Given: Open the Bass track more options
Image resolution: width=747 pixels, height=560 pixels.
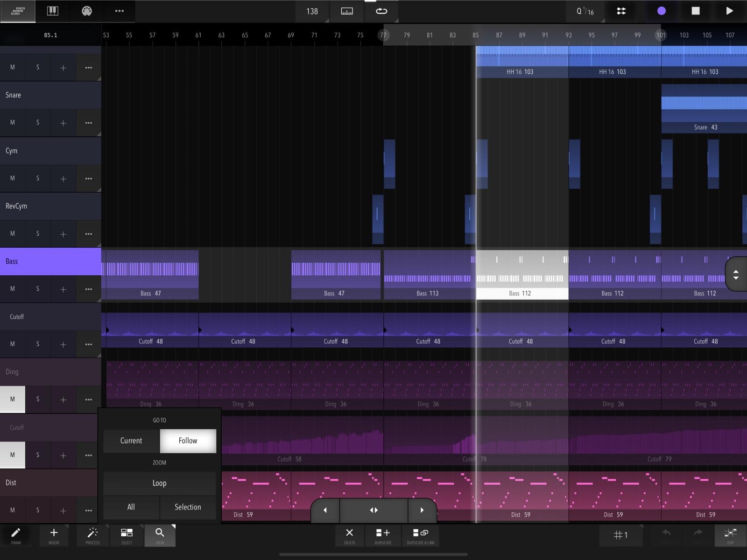Looking at the screenshot, I should [x=88, y=289].
